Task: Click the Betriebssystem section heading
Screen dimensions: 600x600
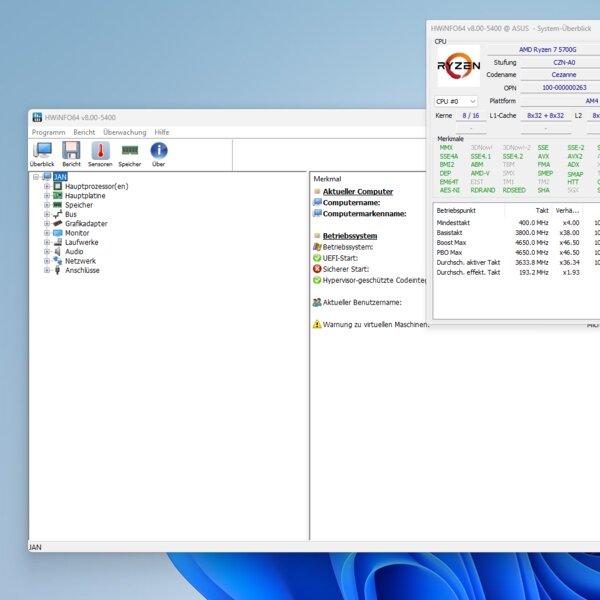Action: pyautogui.click(x=350, y=236)
